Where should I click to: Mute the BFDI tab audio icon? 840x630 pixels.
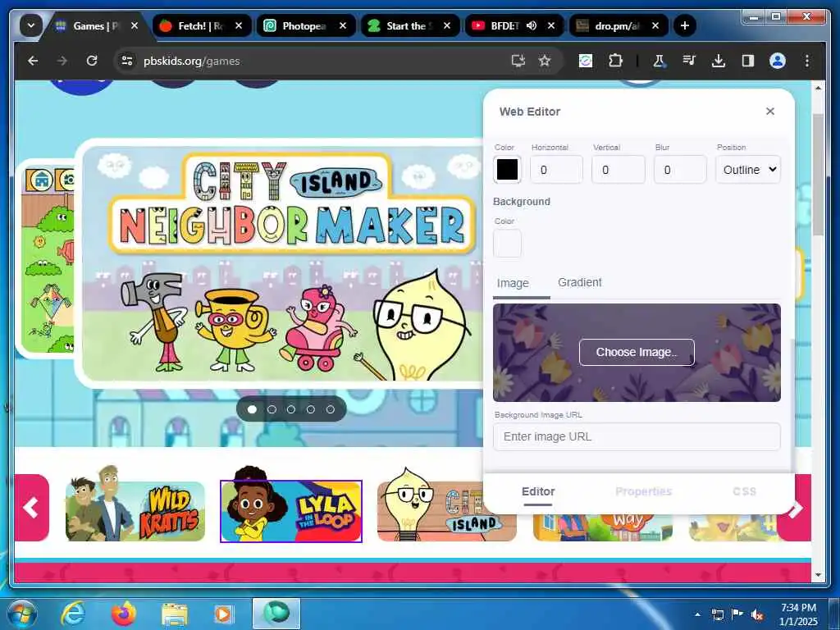(x=532, y=25)
